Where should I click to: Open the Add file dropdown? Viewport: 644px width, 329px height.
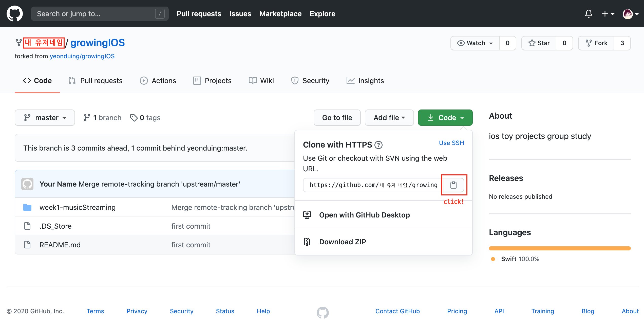coord(389,118)
